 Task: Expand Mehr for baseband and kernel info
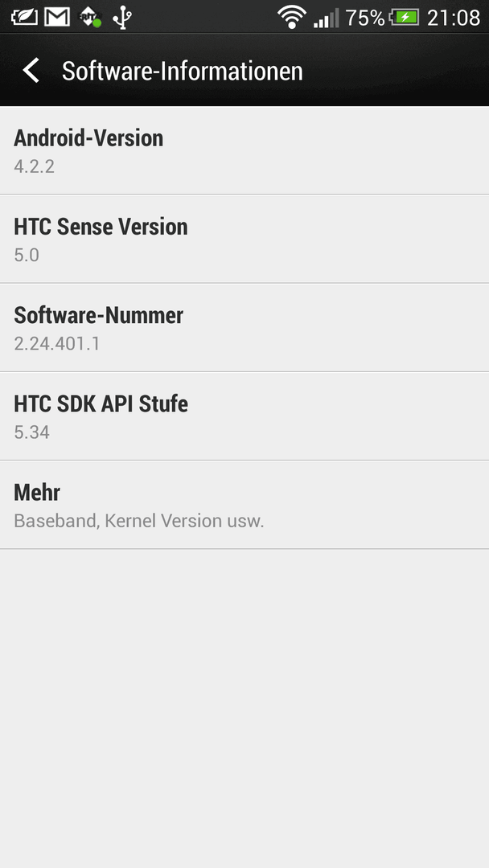pos(244,504)
